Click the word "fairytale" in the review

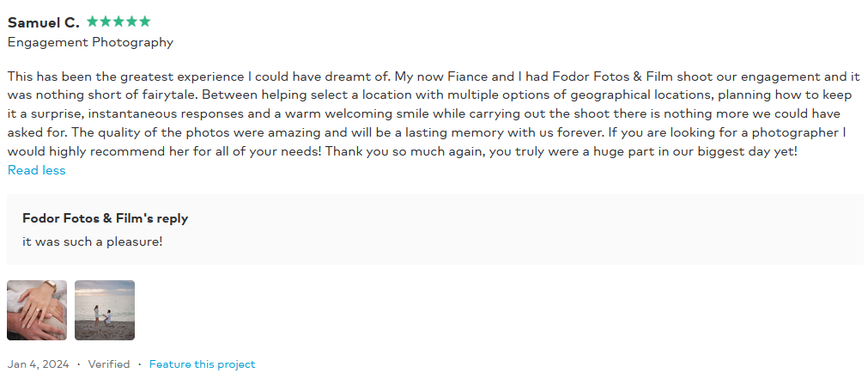pyautogui.click(x=169, y=95)
